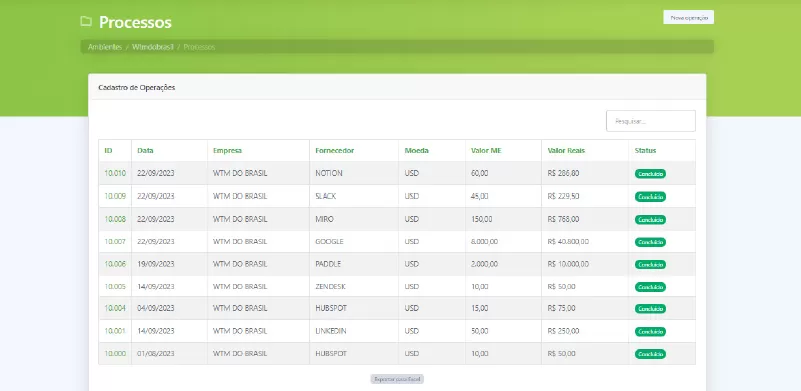This screenshot has height=391, width=801.
Task: Sort table by Data column header
Action: pos(145,151)
